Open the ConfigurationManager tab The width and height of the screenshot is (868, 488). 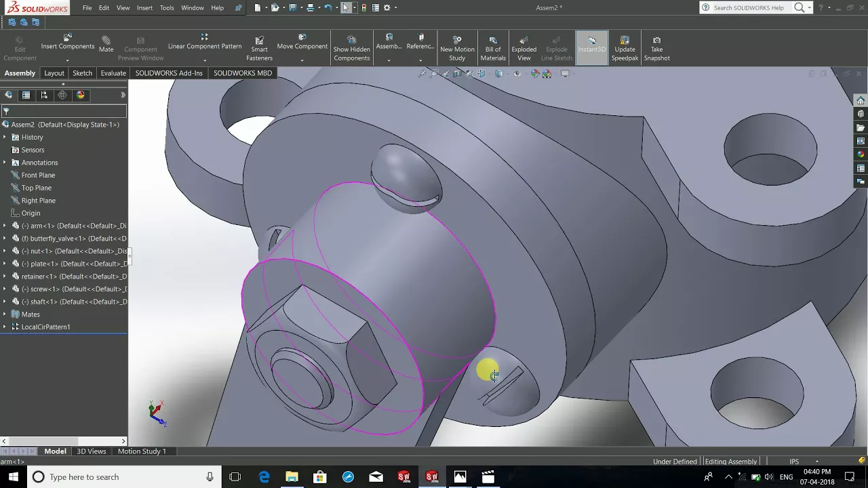pos(44,95)
